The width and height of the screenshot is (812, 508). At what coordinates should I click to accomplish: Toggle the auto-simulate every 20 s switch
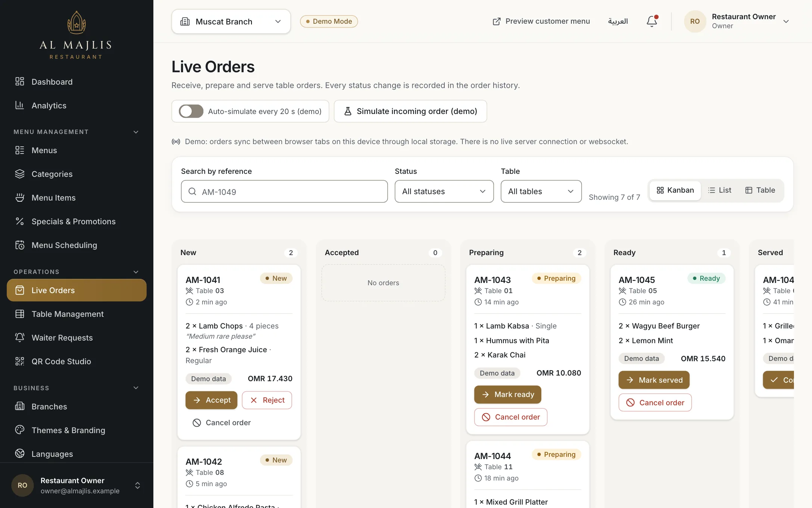pos(191,111)
